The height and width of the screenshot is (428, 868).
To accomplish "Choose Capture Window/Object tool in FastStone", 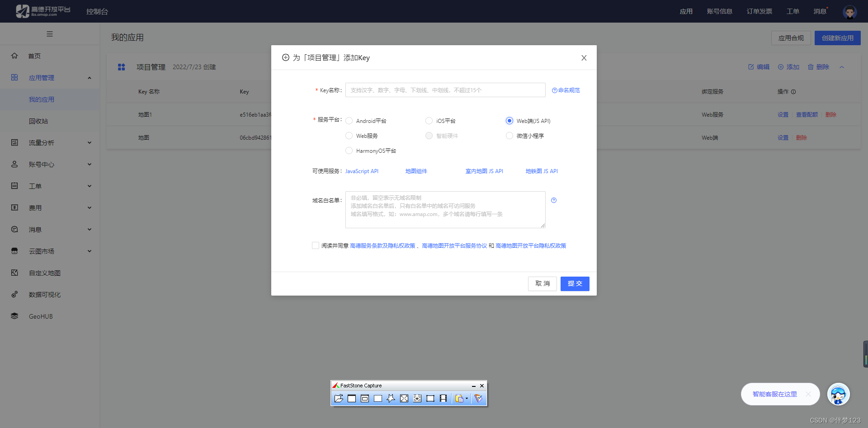I will tap(365, 398).
